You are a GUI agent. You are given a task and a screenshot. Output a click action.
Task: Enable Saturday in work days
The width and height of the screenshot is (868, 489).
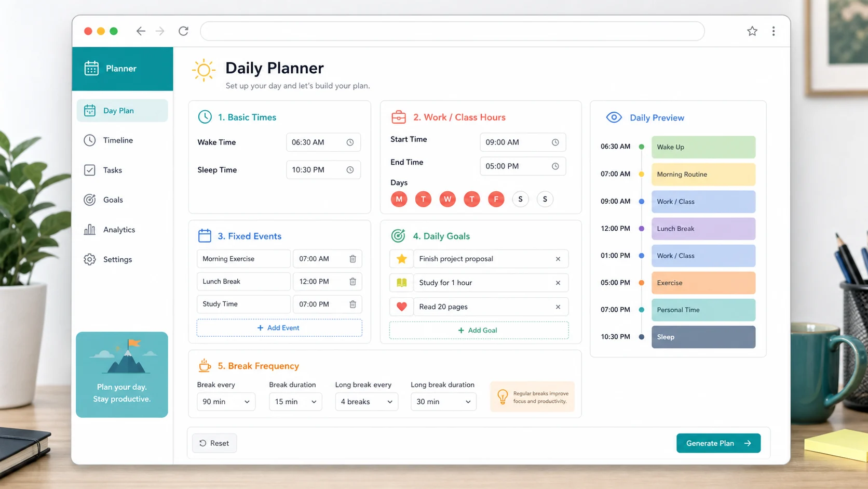[x=520, y=199]
